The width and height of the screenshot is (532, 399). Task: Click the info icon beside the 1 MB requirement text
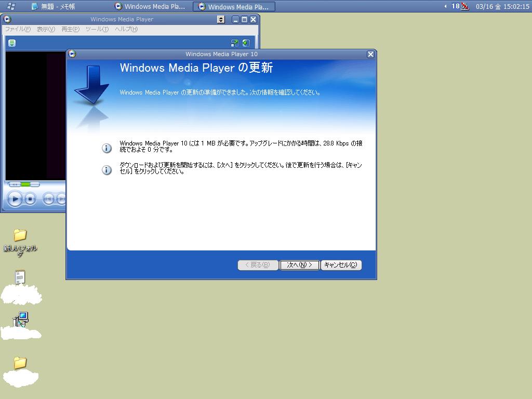107,148
